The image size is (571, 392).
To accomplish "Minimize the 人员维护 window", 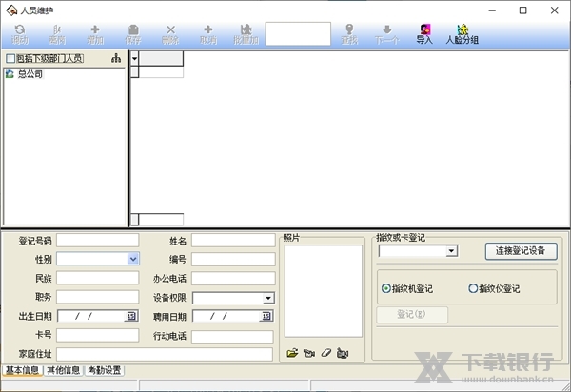I will click(x=492, y=10).
